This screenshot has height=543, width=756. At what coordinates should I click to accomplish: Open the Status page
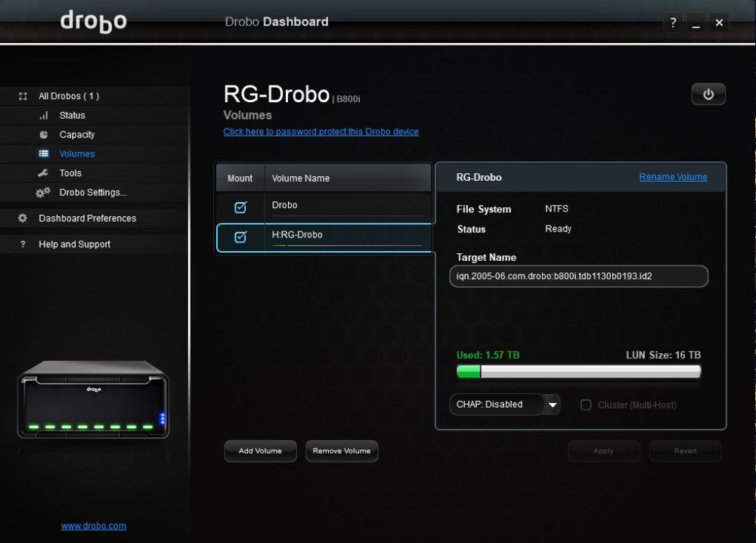pos(94,115)
